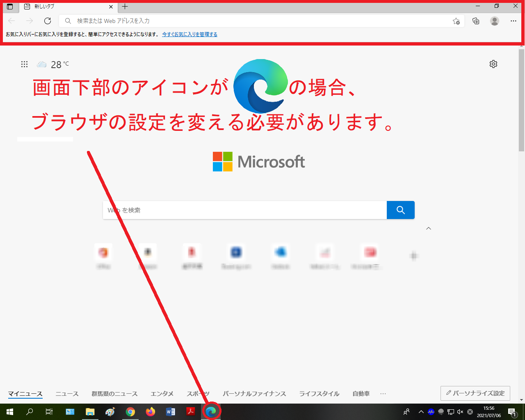Click the Web を検索 search box
The width and height of the screenshot is (525, 420).
tap(244, 210)
